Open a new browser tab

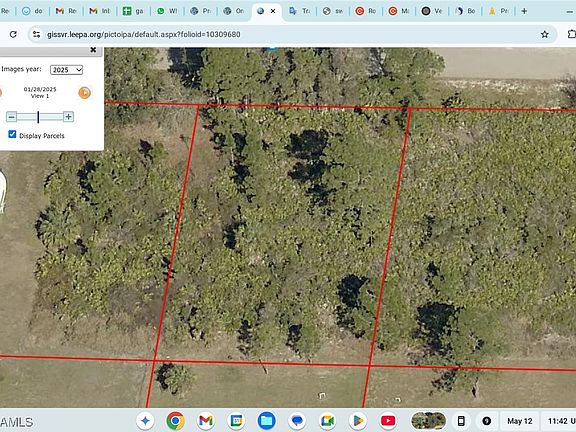(x=524, y=11)
